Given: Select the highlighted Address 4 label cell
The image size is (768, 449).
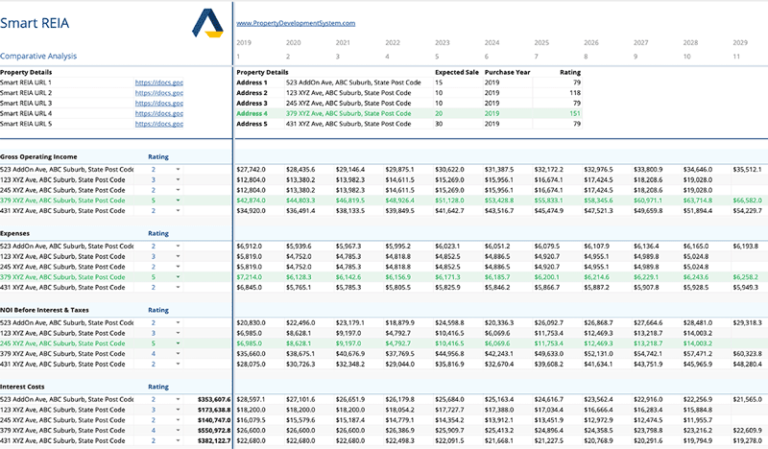Looking at the screenshot, I should (252, 114).
